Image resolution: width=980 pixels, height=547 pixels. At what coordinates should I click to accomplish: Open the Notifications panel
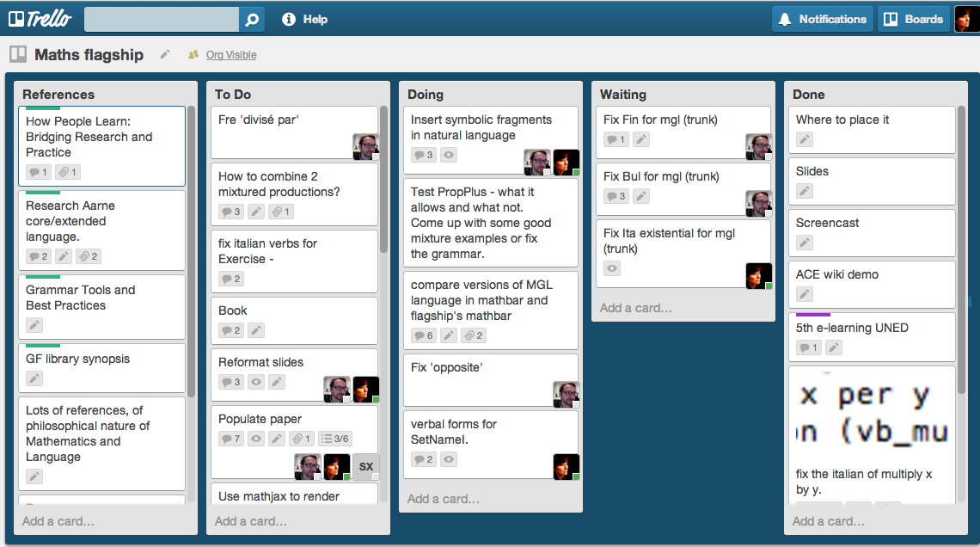[822, 19]
